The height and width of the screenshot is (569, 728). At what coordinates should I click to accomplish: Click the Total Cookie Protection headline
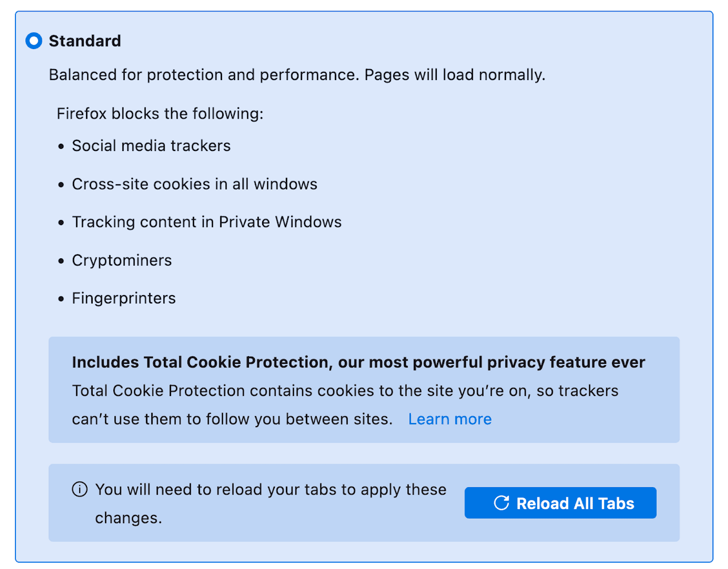click(x=358, y=362)
